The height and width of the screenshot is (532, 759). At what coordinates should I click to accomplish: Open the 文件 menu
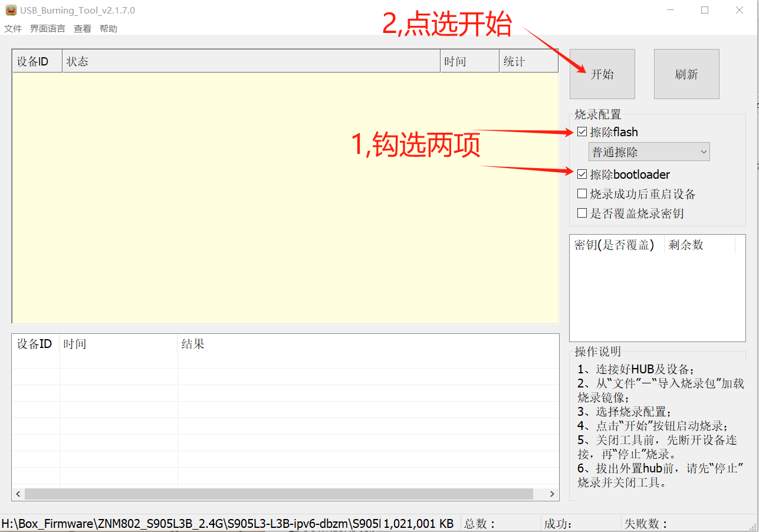click(x=13, y=28)
